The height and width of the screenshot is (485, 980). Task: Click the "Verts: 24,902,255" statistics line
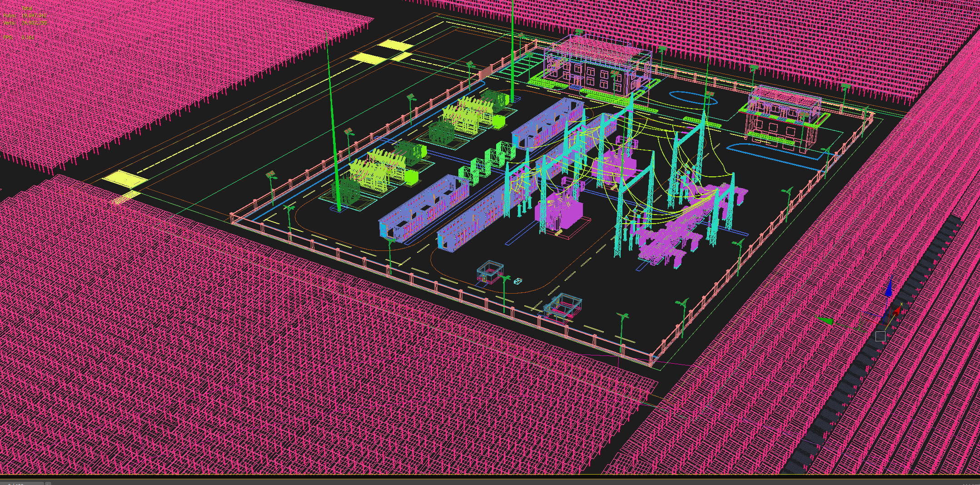[x=25, y=22]
